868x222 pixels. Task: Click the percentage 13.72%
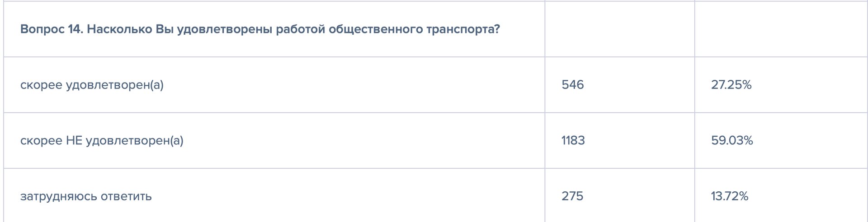[x=730, y=196]
